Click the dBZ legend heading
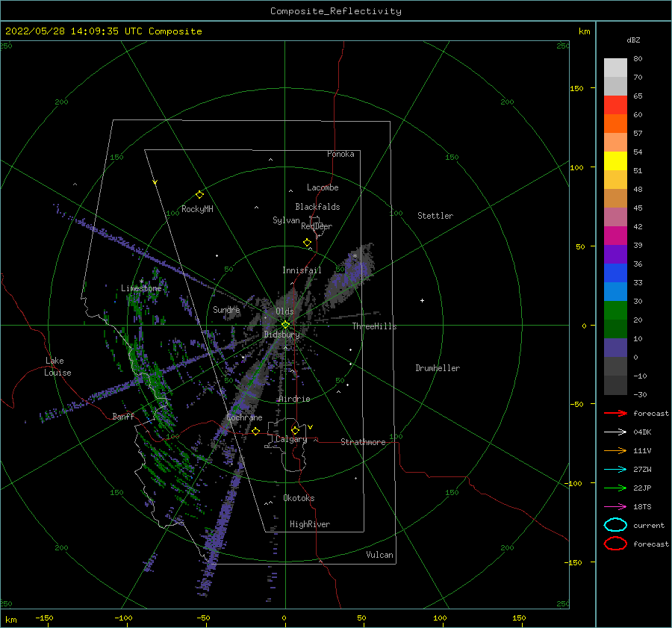The image size is (672, 628). 633,40
